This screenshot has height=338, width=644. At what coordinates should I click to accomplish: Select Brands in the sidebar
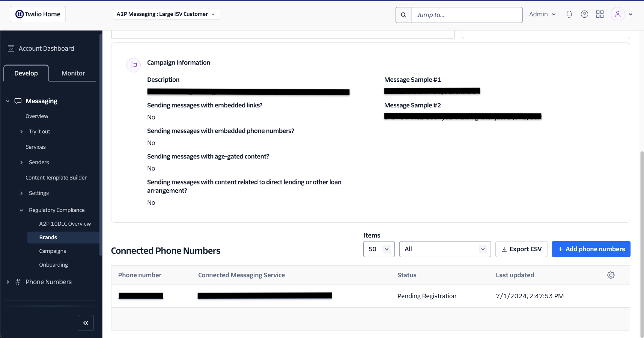tap(63, 237)
